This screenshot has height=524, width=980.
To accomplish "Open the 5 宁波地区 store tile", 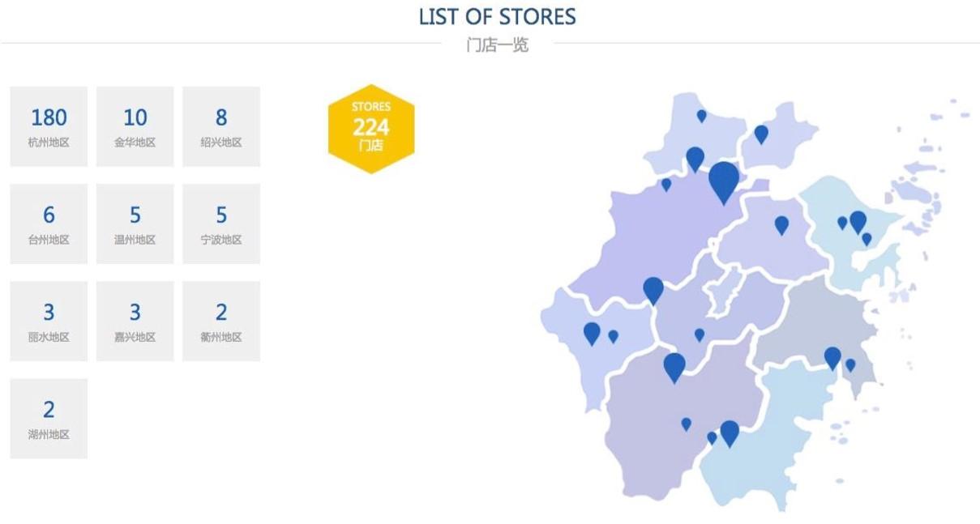I will click(x=221, y=224).
